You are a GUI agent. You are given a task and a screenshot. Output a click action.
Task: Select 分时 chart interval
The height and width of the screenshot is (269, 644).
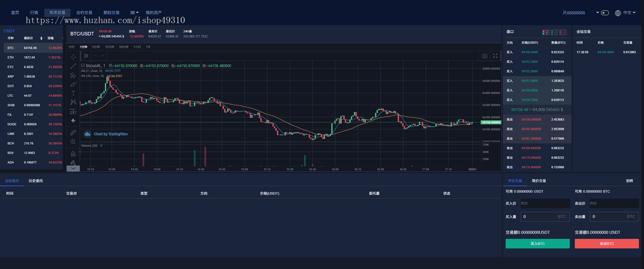[72, 47]
